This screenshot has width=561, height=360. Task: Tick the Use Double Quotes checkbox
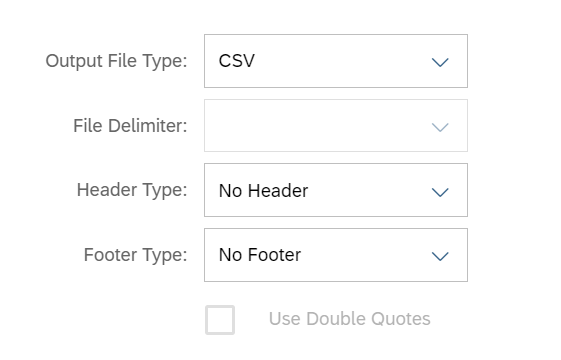point(220,320)
